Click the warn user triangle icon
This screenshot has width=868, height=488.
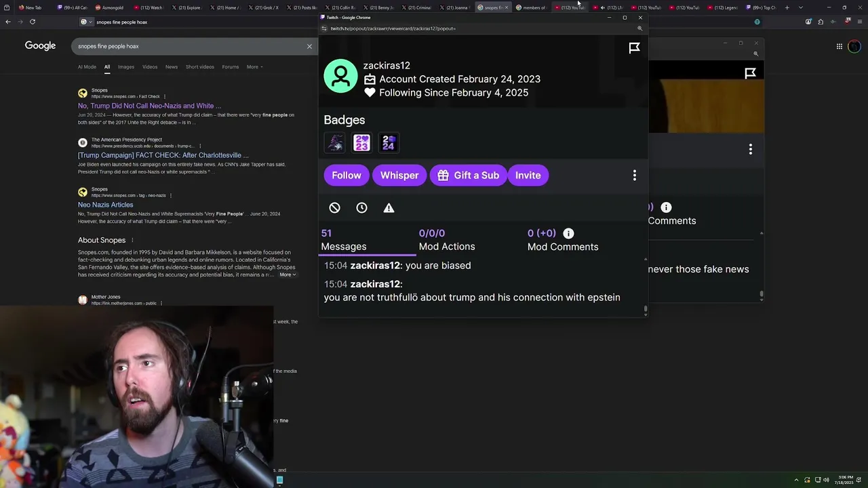coord(389,208)
